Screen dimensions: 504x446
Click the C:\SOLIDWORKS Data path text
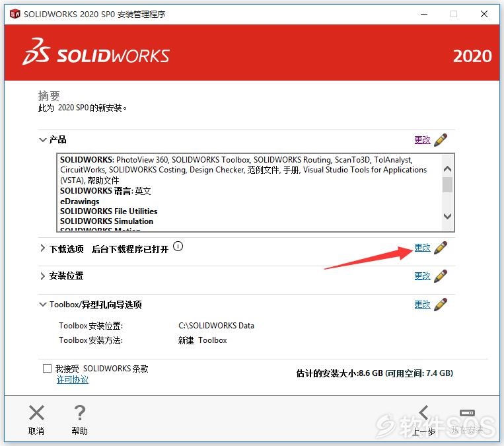pyautogui.click(x=216, y=326)
